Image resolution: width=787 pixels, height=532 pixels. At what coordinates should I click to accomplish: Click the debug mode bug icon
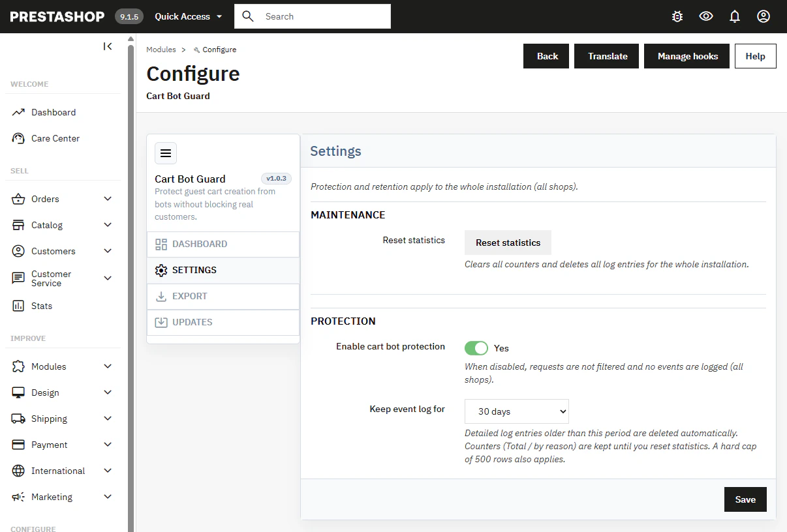677,16
